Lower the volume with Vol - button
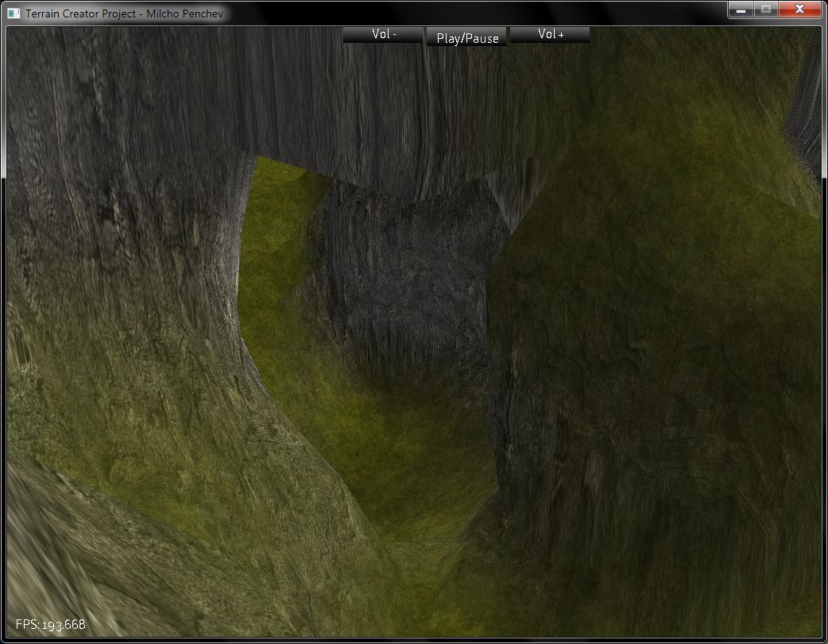Viewport: 828px width, 644px height. (x=383, y=34)
